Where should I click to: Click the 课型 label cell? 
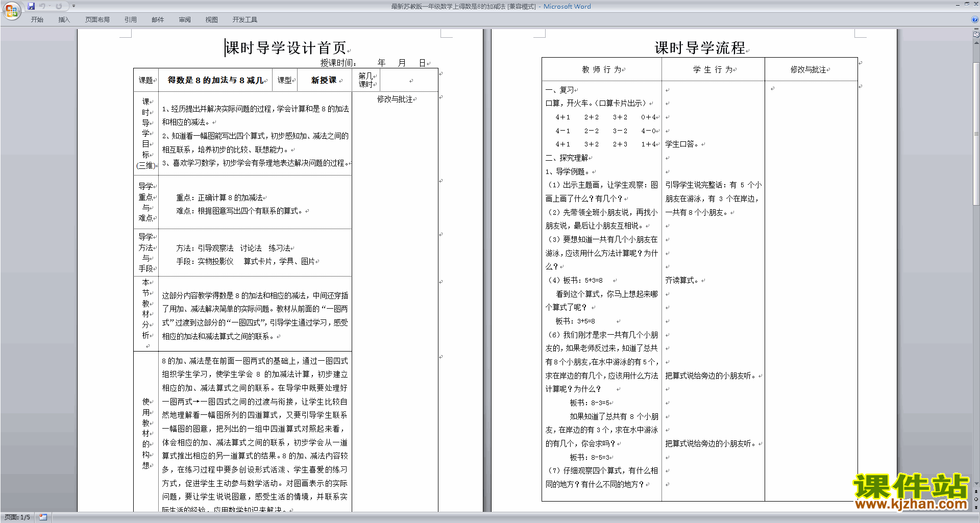pyautogui.click(x=284, y=80)
